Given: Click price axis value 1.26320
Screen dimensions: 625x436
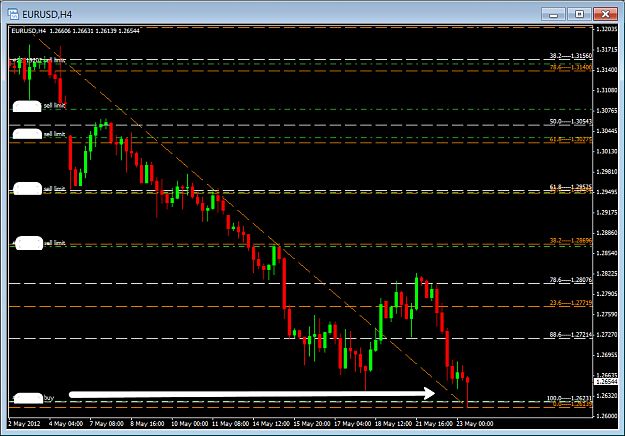Looking at the screenshot, I should [607, 395].
